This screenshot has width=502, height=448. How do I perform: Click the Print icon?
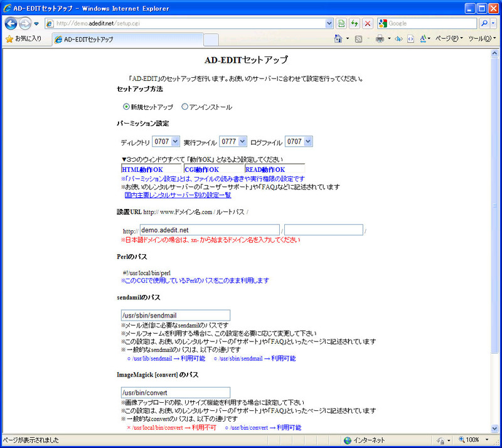[x=380, y=39]
